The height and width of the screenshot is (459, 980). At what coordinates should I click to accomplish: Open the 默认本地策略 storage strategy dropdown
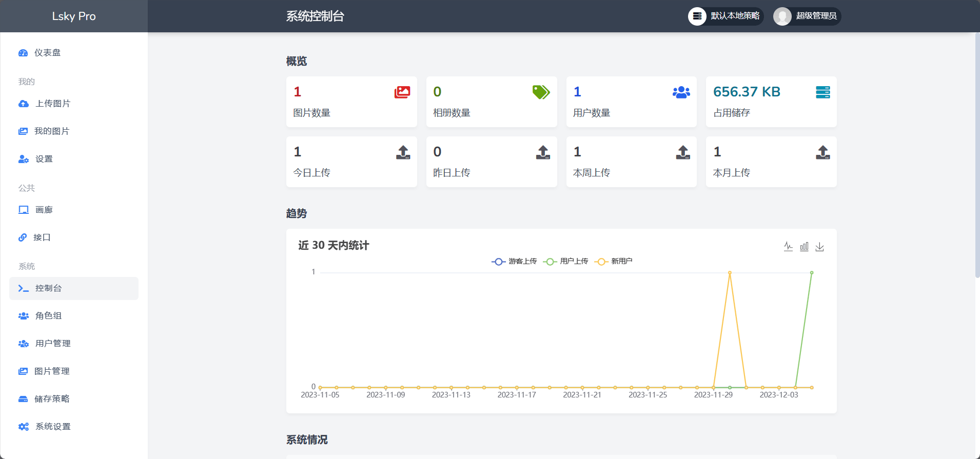(726, 16)
